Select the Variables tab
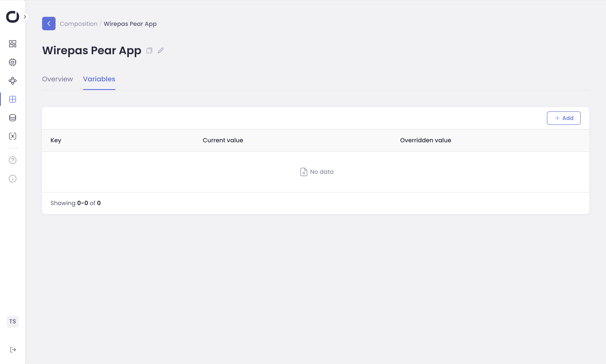 [99, 79]
